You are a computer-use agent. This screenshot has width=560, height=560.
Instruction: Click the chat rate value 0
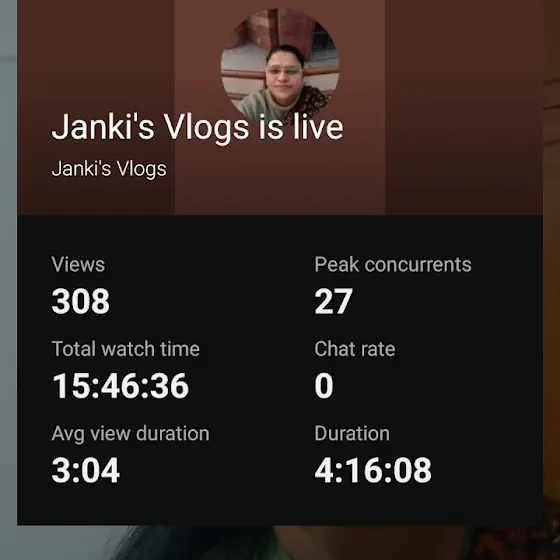click(324, 385)
